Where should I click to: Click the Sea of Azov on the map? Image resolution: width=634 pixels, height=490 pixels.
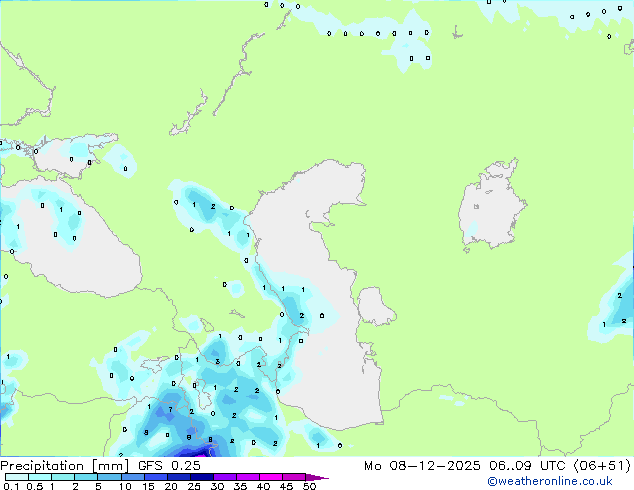tap(77, 156)
